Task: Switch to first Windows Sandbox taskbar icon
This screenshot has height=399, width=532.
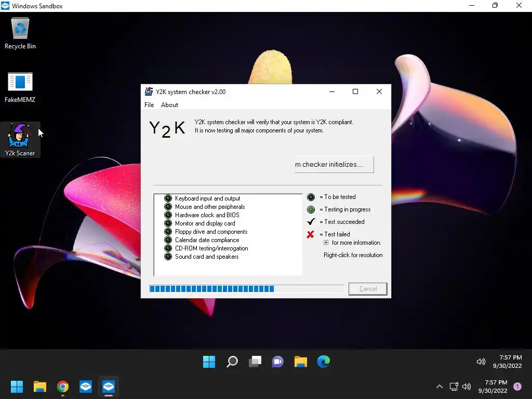Action: click(x=86, y=387)
